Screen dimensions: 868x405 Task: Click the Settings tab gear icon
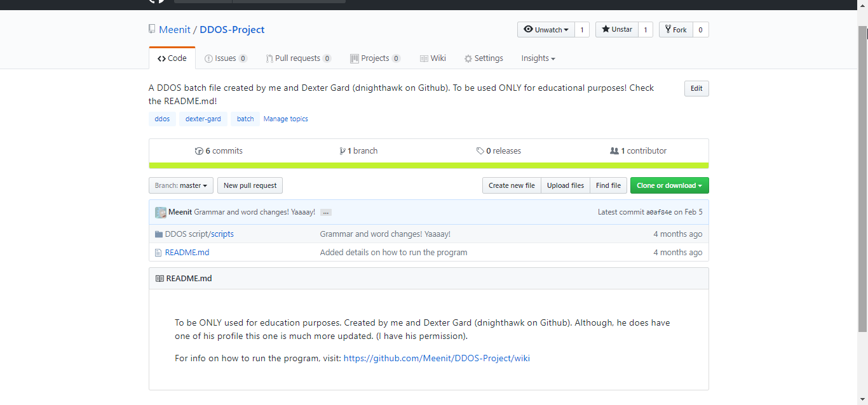pos(468,58)
